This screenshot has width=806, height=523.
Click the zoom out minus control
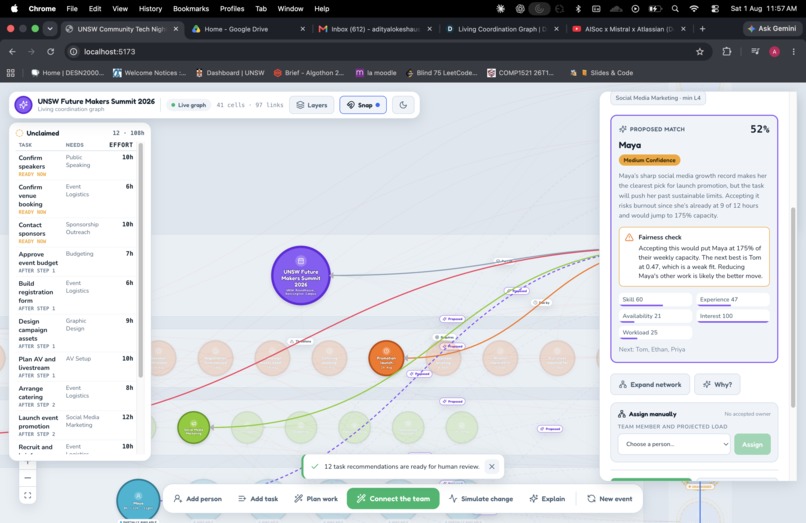(x=28, y=478)
